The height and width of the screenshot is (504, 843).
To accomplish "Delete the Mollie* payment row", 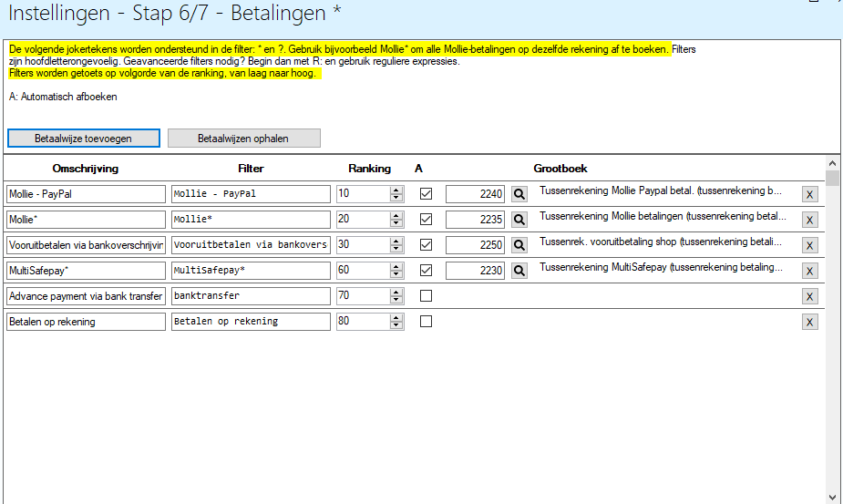I will tap(809, 220).
